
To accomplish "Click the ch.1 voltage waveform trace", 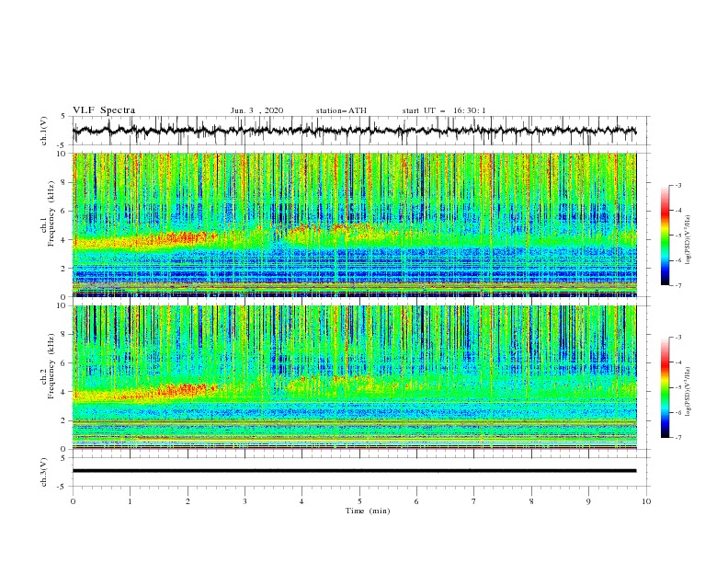I will point(354,131).
